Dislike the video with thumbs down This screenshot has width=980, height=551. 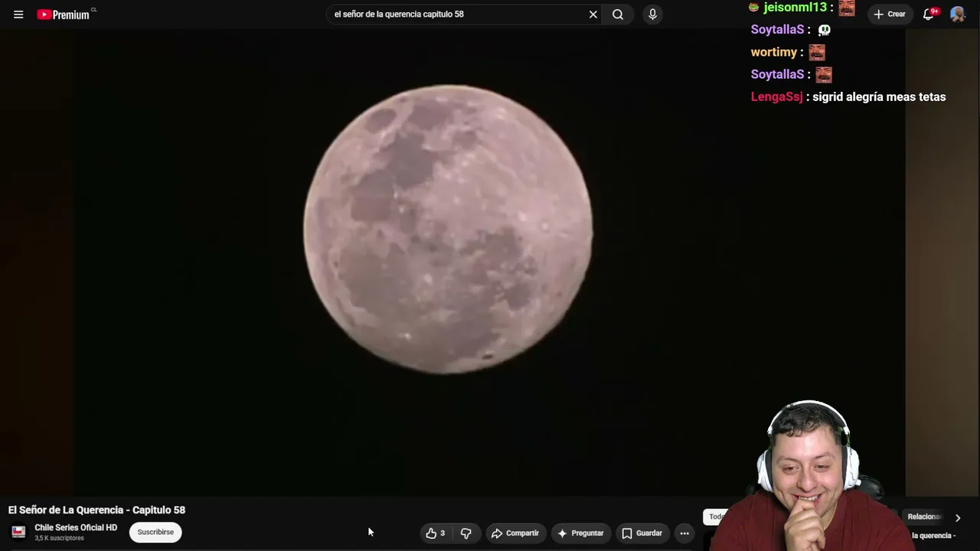pos(465,533)
